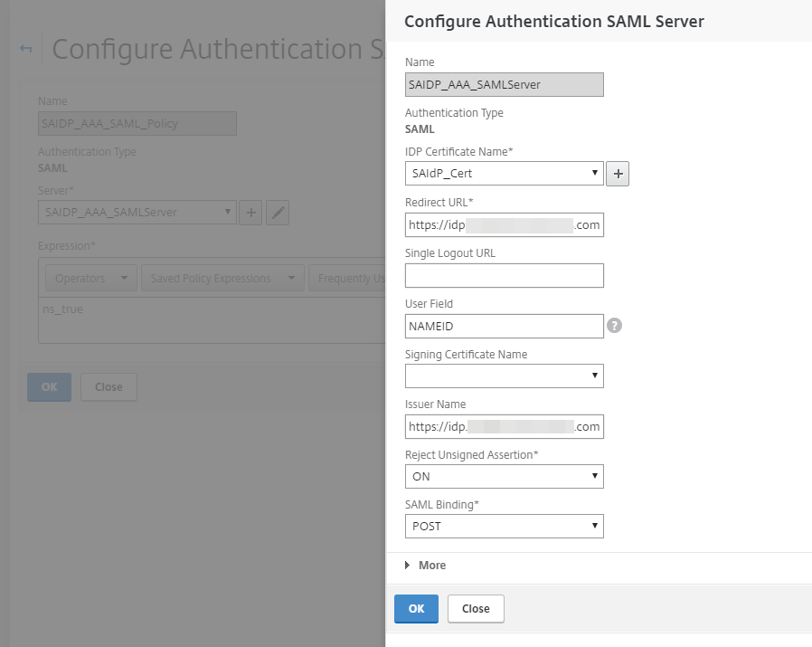Click into the Redirect URL field
812x647 pixels.
tap(504, 225)
